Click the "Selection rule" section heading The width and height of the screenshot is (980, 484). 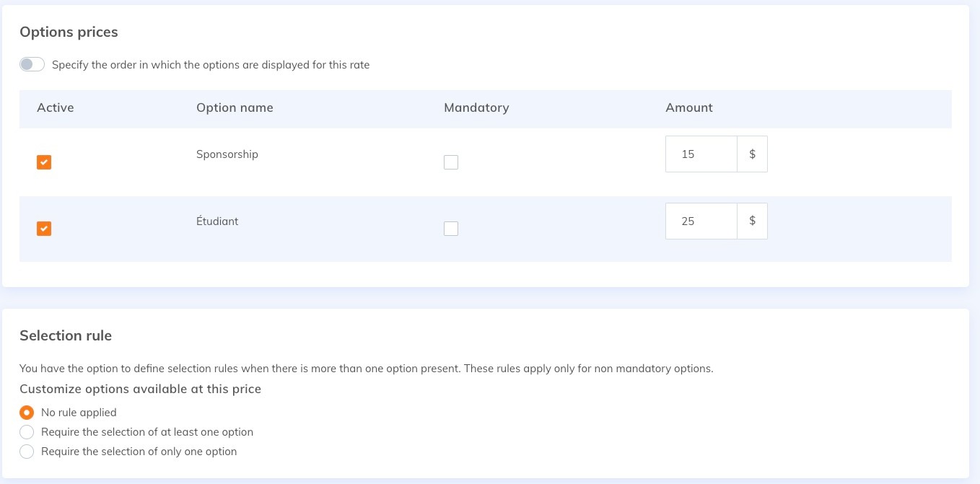66,335
